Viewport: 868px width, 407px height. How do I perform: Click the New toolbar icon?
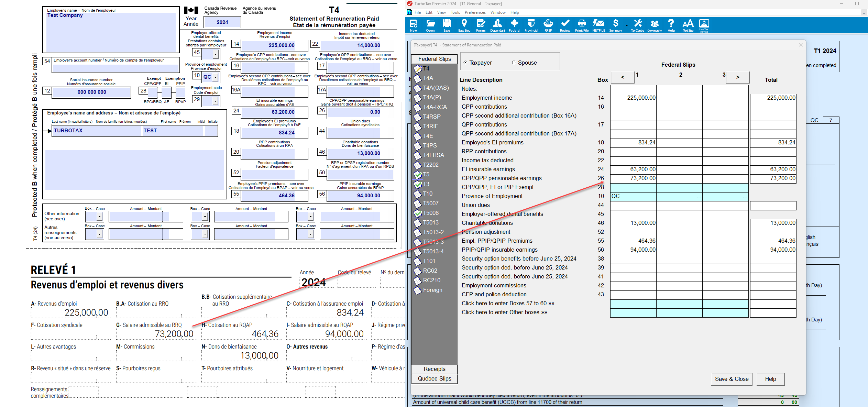[414, 25]
